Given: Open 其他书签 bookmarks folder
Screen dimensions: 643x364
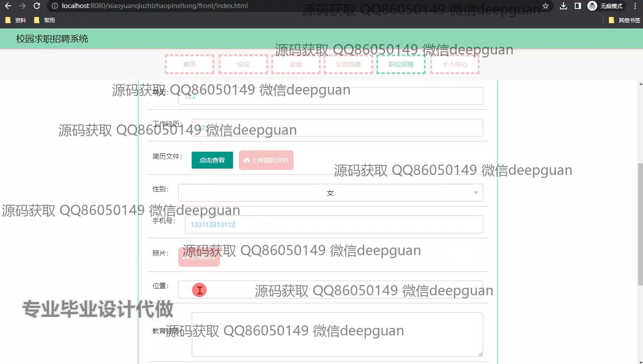Looking at the screenshot, I should [624, 20].
